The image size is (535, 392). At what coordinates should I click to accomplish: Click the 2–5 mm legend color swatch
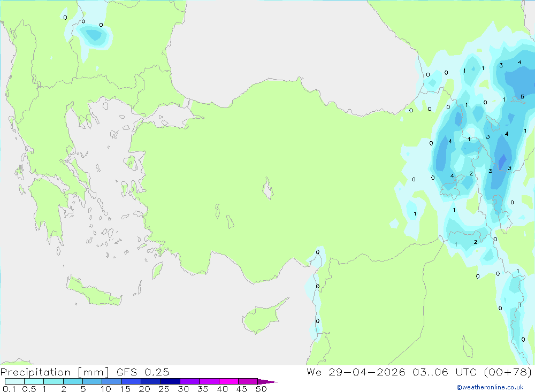73,381
